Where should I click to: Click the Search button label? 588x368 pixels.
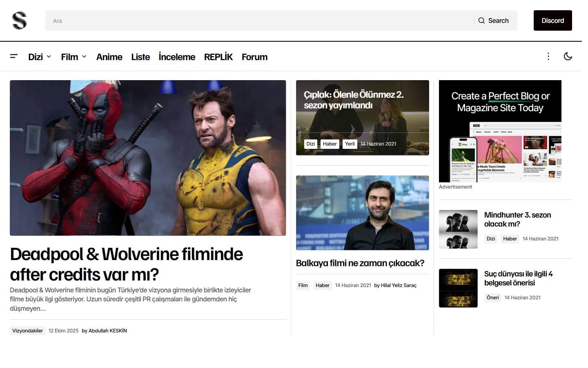(x=499, y=20)
